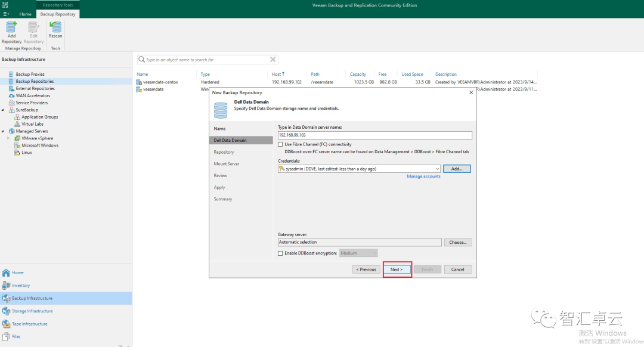Viewport: 644px width, 347px height.
Task: Click the Backup Infrastructure navigation icon
Action: tap(6, 298)
